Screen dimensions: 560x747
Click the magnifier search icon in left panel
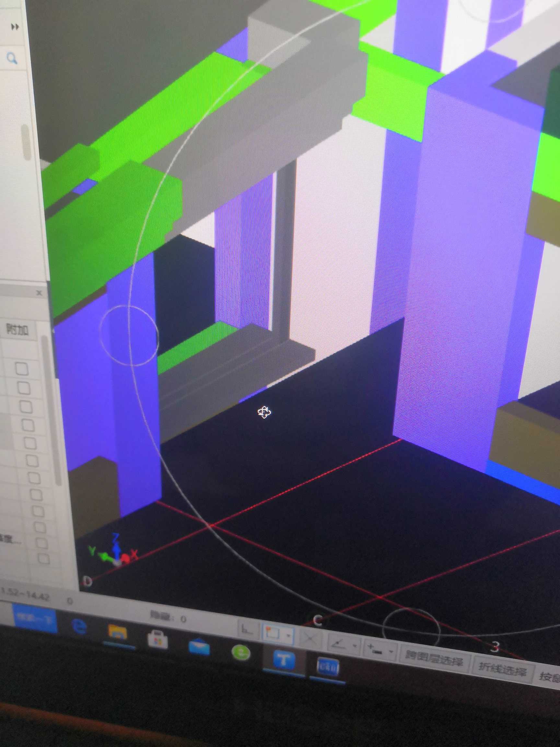point(13,59)
